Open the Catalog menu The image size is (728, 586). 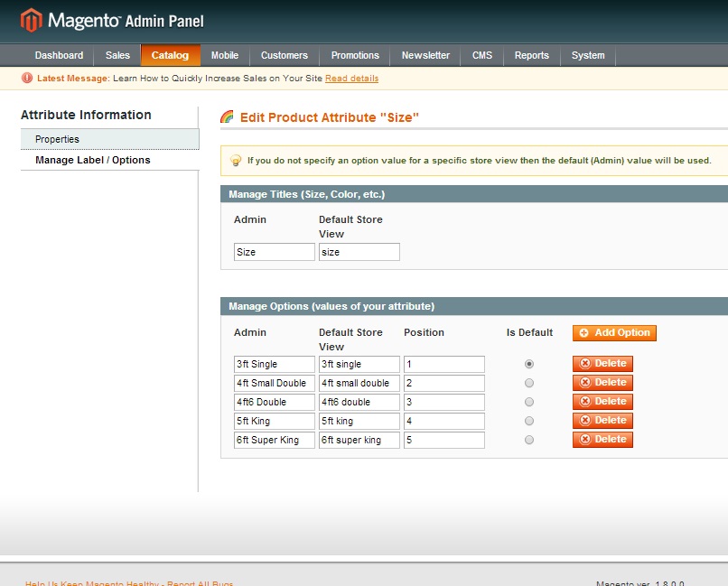(x=170, y=56)
